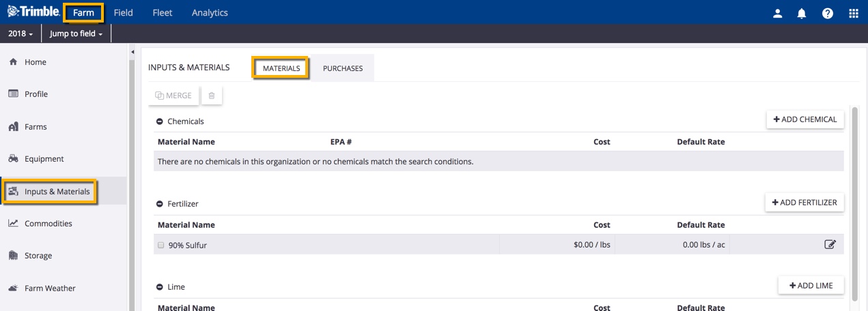The width and height of the screenshot is (868, 311).
Task: Switch to the Materials tab
Action: [x=281, y=68]
